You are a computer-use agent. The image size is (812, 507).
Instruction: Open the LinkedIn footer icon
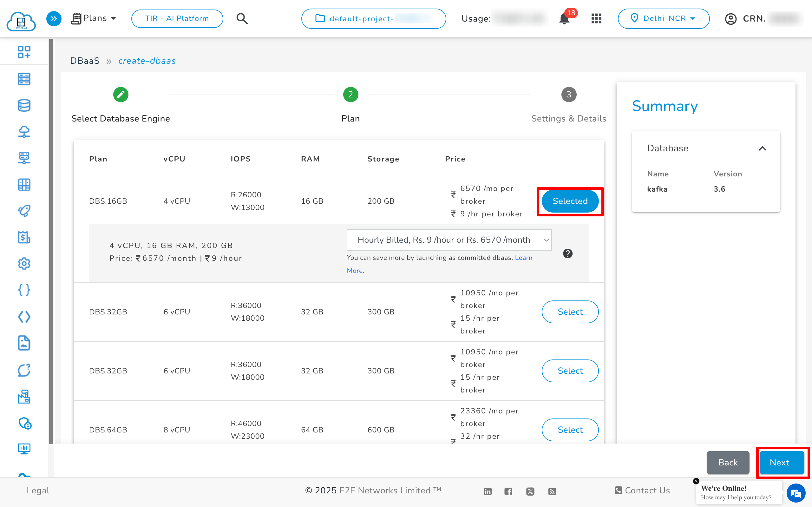[488, 491]
